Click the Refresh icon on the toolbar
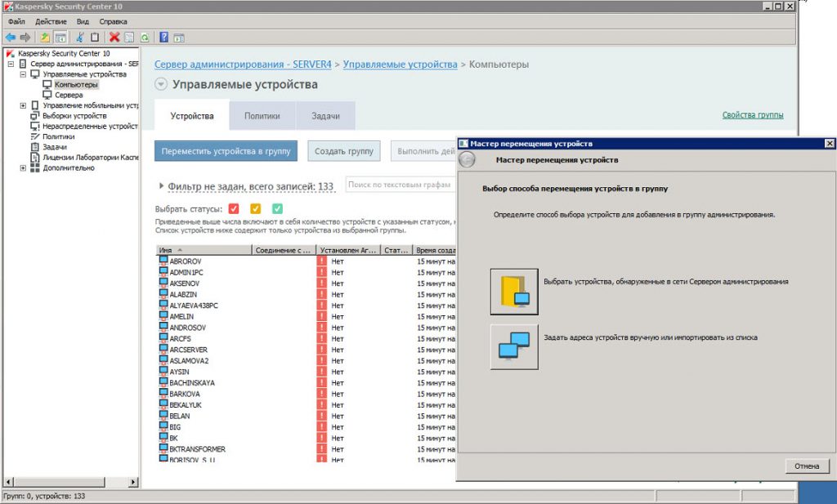 145,38
